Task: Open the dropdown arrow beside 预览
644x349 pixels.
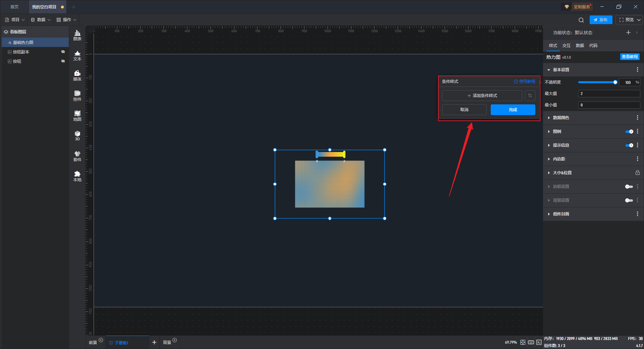Action: coord(639,20)
